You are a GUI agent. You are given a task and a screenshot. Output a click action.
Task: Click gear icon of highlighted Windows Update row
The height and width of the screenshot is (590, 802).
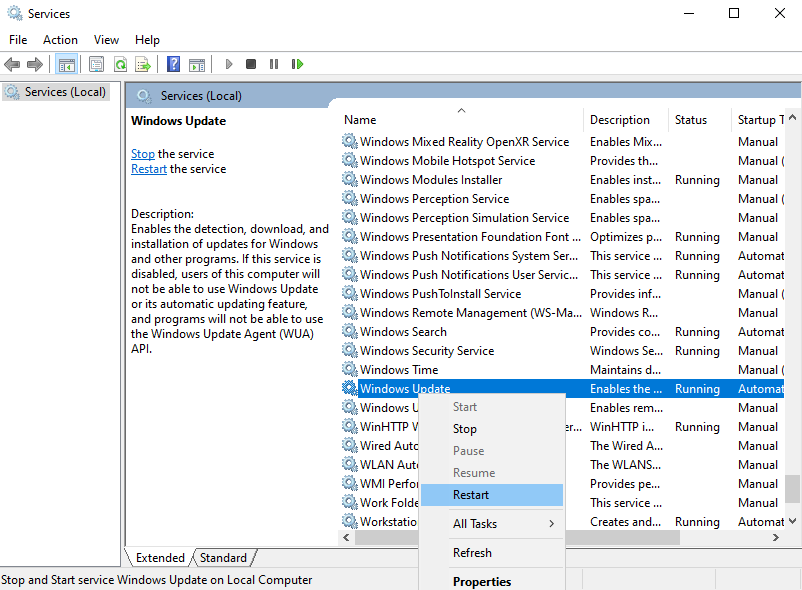coord(350,388)
